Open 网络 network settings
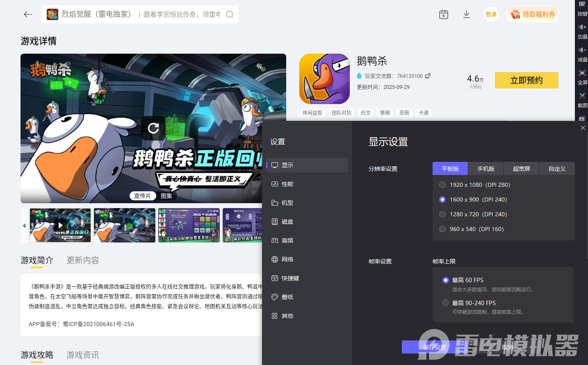Image resolution: width=588 pixels, height=365 pixels. point(287,259)
